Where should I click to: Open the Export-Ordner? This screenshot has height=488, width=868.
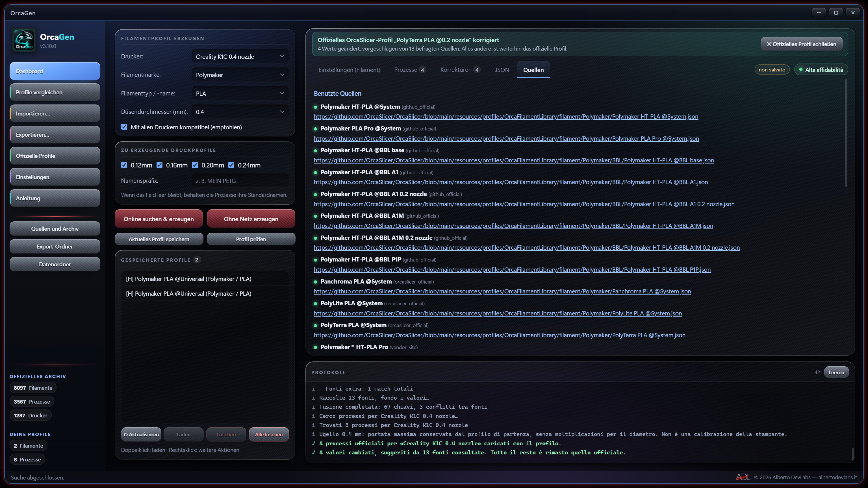click(x=55, y=247)
